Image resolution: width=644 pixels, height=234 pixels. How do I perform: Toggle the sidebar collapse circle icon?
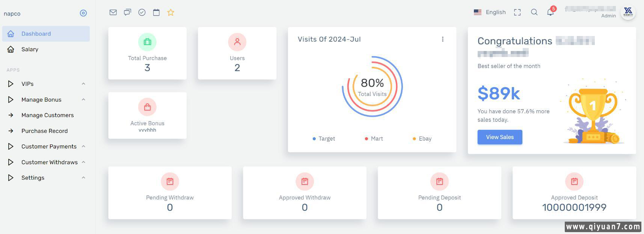83,13
